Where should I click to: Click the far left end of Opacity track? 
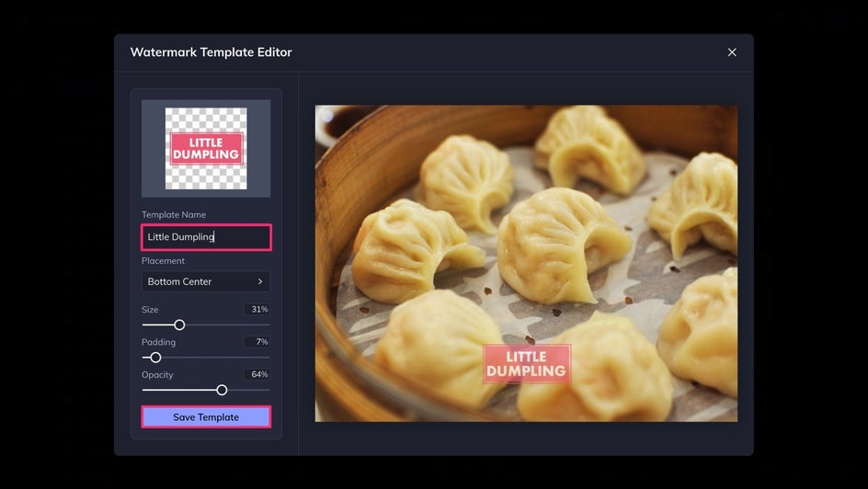[144, 390]
